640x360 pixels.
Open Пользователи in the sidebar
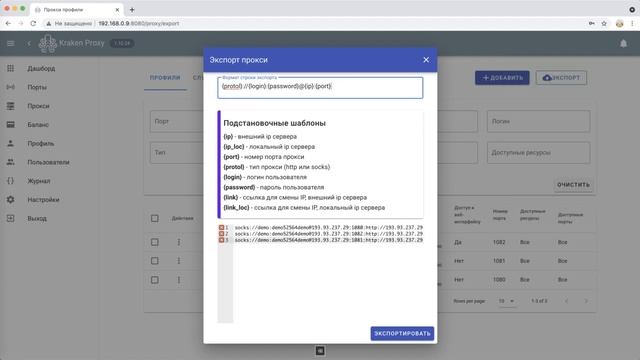pyautogui.click(x=48, y=162)
